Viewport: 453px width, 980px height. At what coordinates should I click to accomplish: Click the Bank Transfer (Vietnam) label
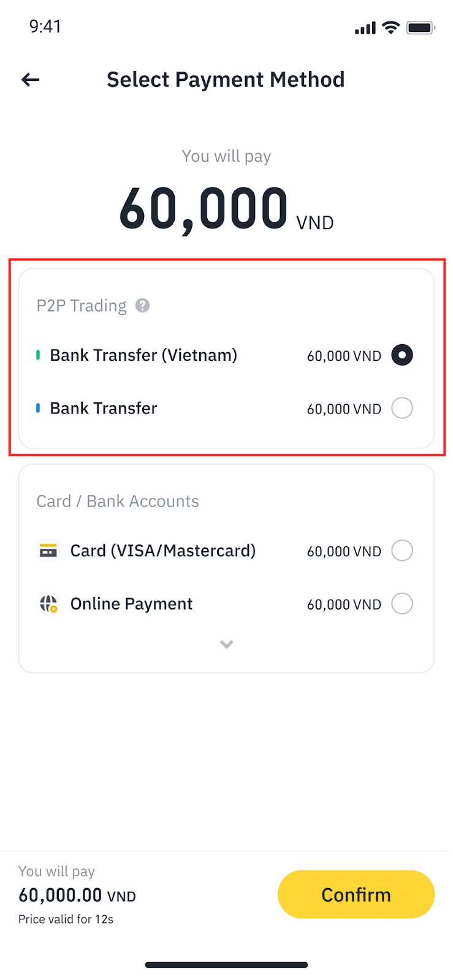tap(143, 355)
